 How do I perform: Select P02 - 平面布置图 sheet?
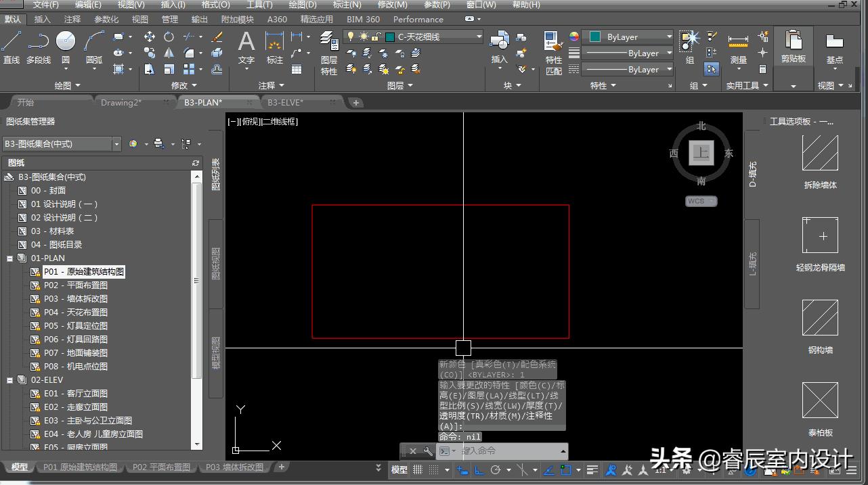(75, 285)
